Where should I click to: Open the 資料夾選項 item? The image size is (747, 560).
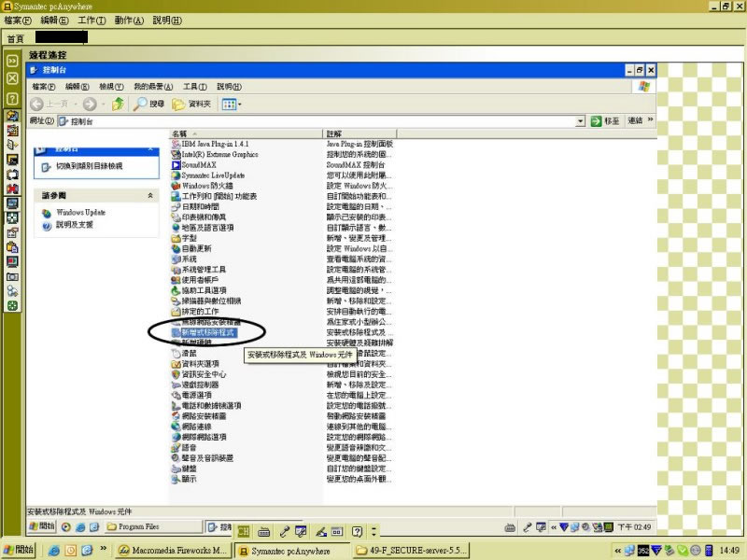195,364
